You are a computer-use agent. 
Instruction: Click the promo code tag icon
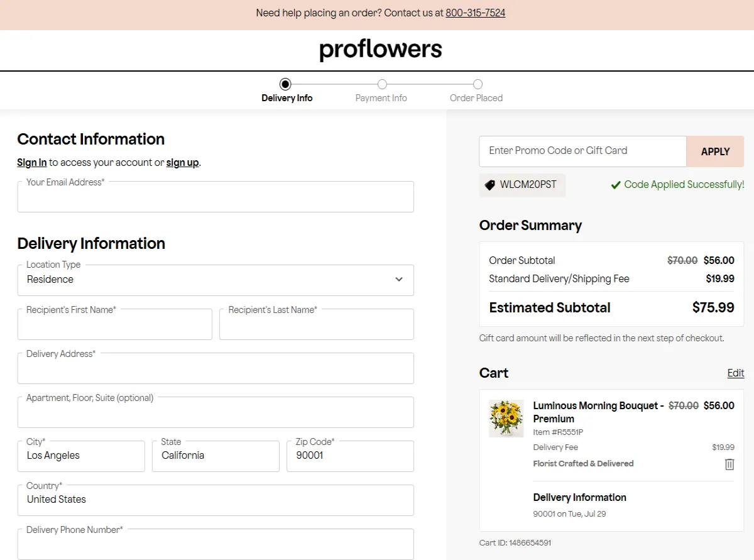[490, 185]
